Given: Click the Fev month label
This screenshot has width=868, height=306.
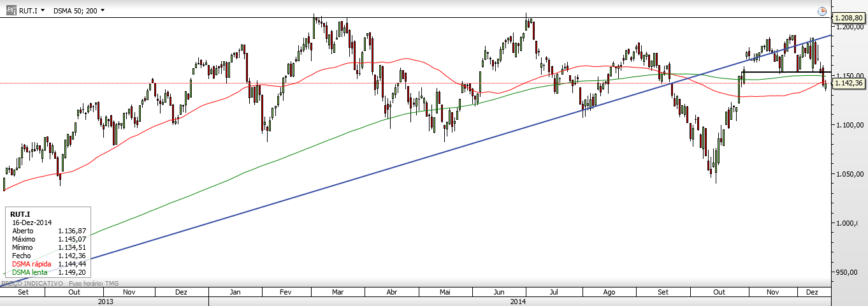Looking at the screenshot, I should (x=286, y=292).
